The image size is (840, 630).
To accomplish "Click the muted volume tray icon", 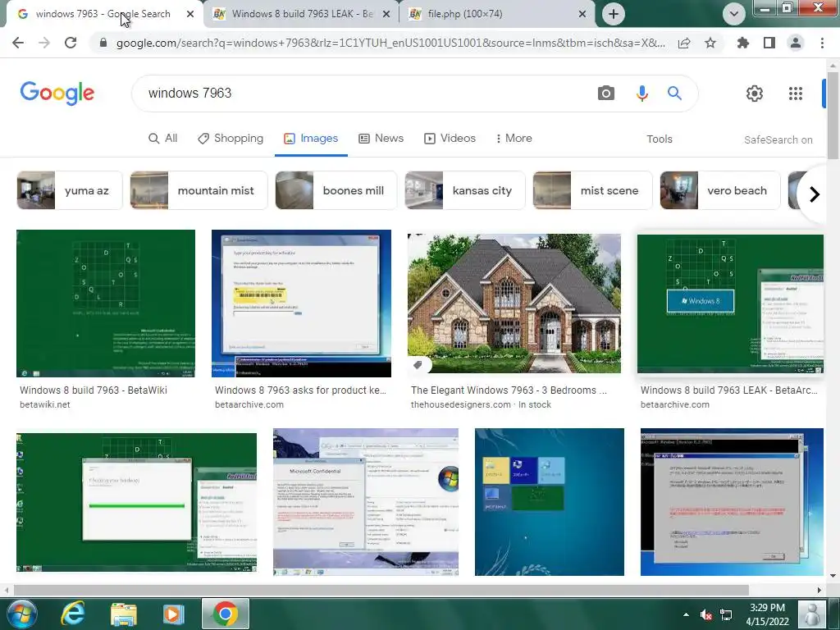I will (x=705, y=614).
